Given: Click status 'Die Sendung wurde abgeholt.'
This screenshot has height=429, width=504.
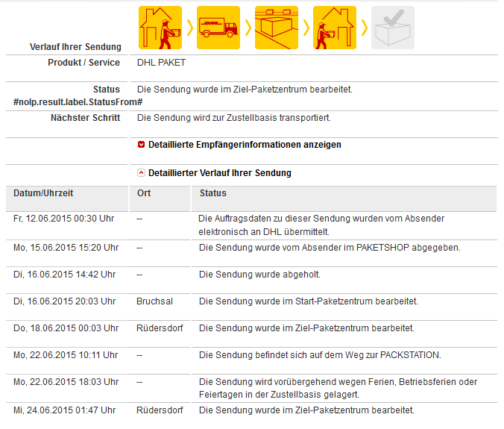Looking at the screenshot, I should coord(259,275).
